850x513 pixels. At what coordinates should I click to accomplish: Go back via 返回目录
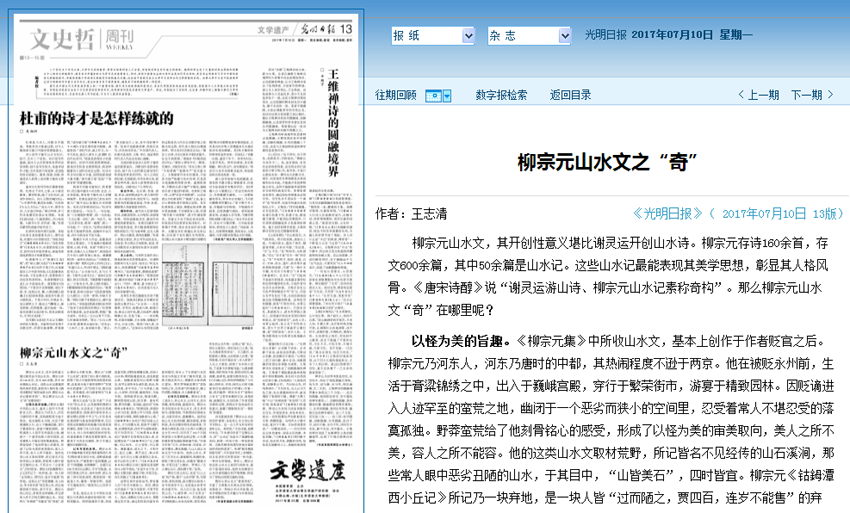[x=570, y=95]
